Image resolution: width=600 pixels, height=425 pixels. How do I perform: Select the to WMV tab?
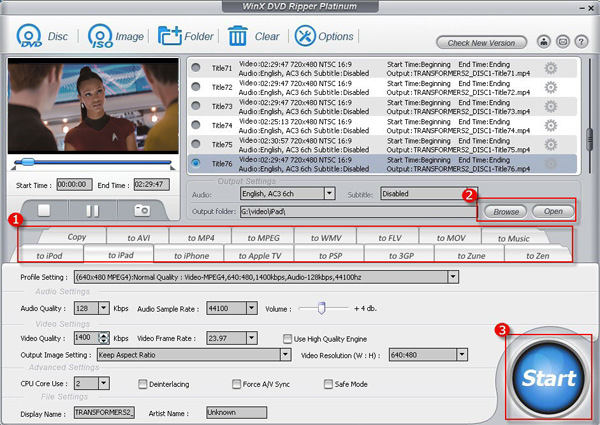(326, 238)
